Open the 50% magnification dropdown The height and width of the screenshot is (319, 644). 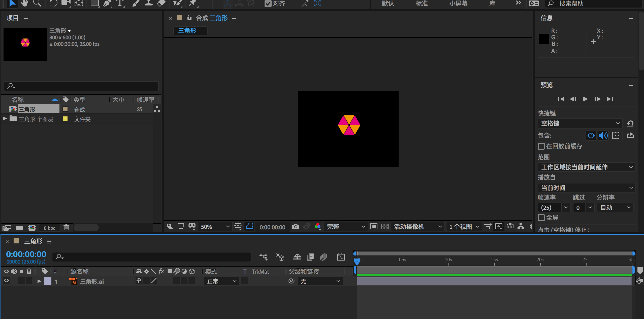coord(215,227)
